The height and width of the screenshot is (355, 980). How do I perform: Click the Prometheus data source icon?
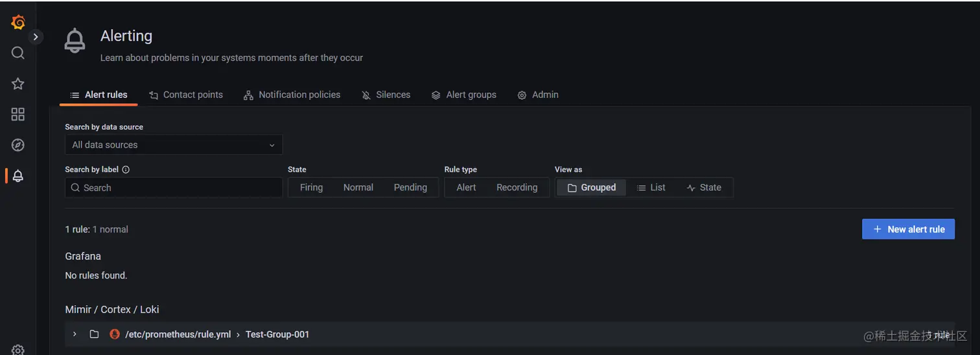115,334
